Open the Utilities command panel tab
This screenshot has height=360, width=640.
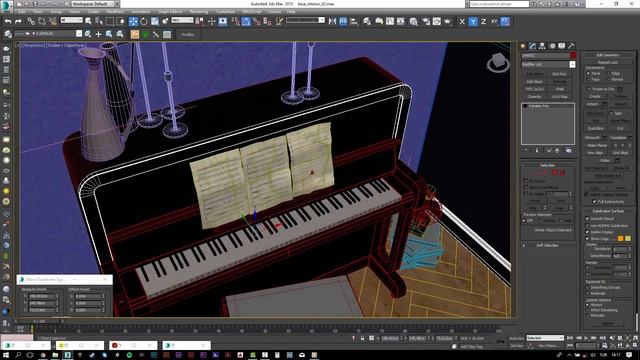tap(571, 46)
